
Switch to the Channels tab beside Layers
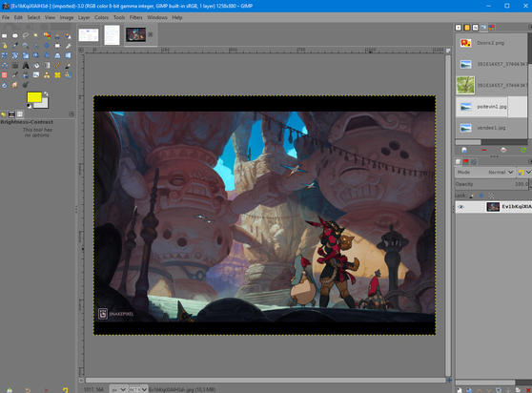pyautogui.click(x=465, y=162)
